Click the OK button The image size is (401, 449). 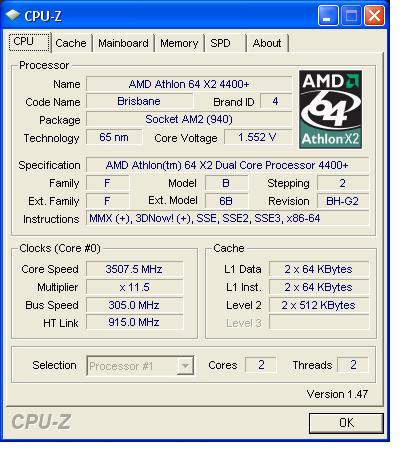(346, 423)
